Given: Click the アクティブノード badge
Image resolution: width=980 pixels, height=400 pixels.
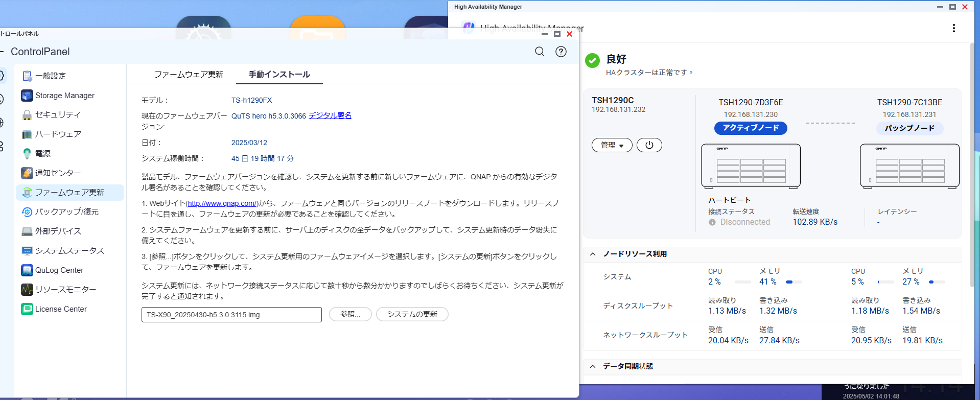Looking at the screenshot, I should coord(751,128).
